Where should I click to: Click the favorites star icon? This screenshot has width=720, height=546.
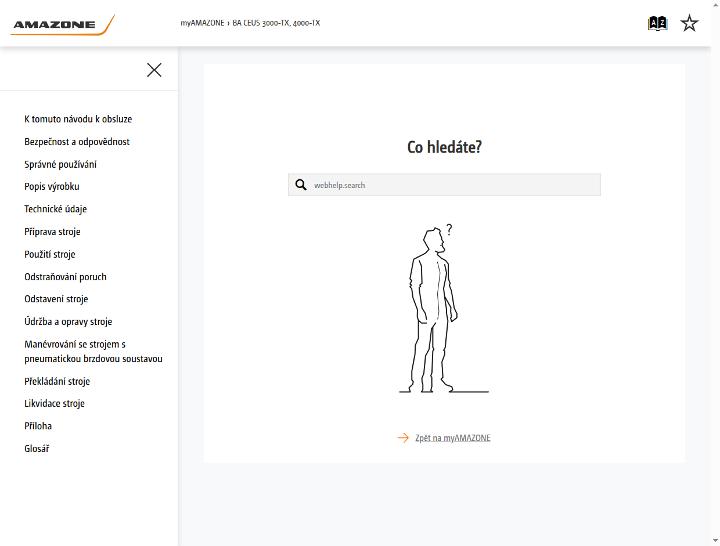click(689, 23)
